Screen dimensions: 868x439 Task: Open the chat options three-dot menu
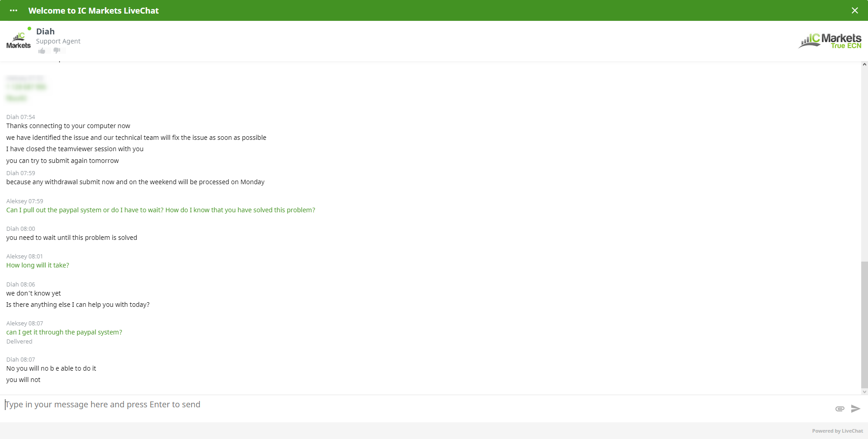point(14,10)
